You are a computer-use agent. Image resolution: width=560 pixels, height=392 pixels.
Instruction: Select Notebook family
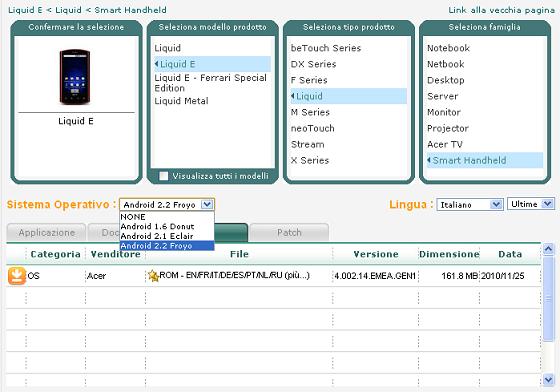pyautogui.click(x=448, y=48)
